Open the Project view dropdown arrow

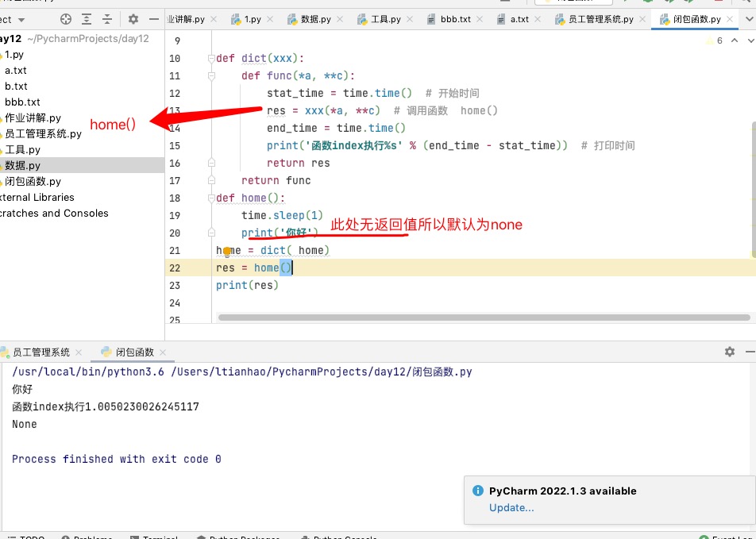tap(21, 20)
